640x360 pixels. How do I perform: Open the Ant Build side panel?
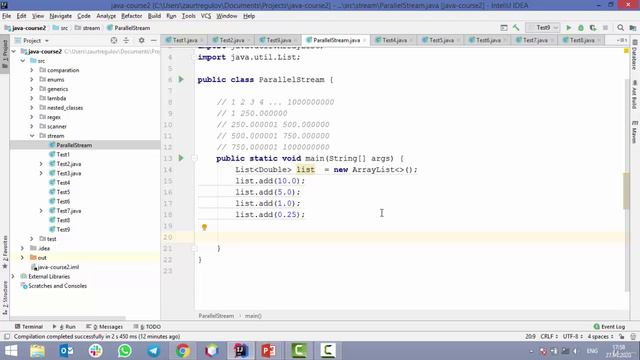[x=635, y=95]
